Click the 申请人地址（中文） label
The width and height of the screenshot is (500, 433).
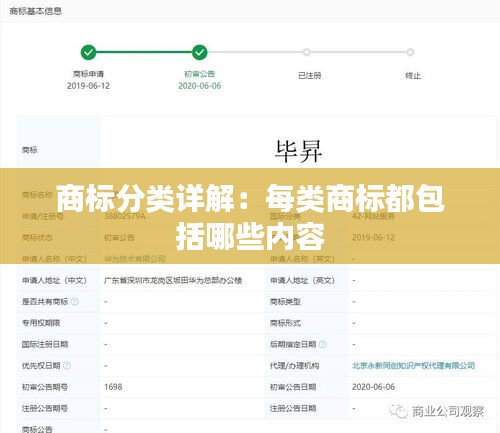tap(54, 280)
